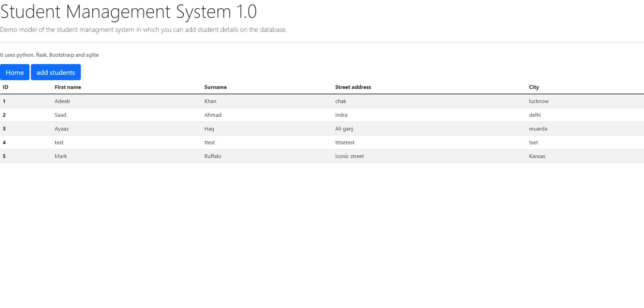Image resolution: width=644 pixels, height=308 pixels.
Task: Click the city cell showing lucknow
Action: [539, 101]
